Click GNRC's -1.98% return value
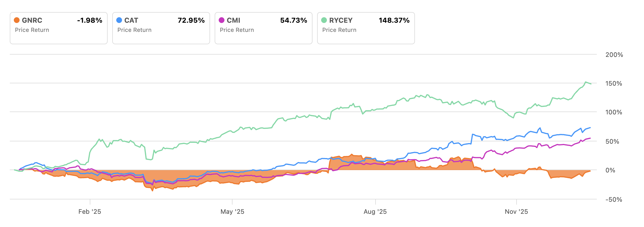Viewport: 644px width, 227px height. click(x=89, y=20)
